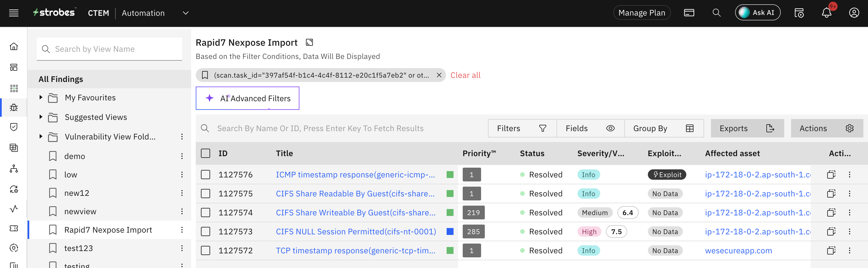Select the test123 saved view
The image size is (868, 268).
79,248
